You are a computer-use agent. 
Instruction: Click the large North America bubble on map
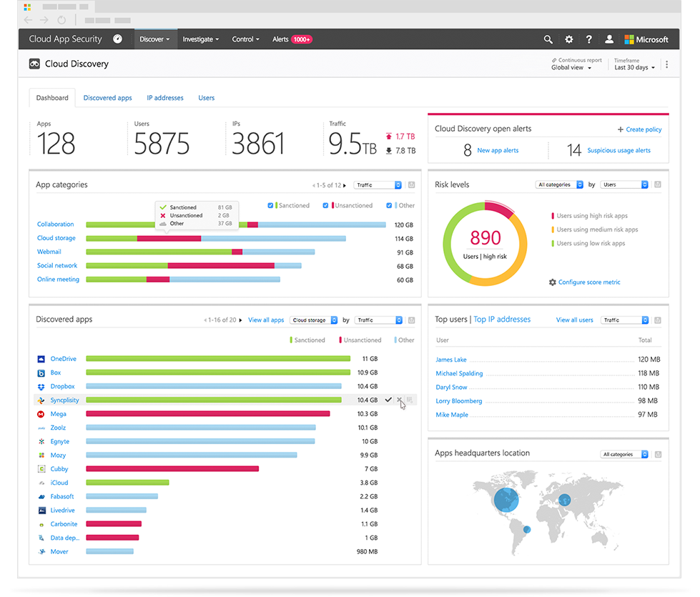pos(507,498)
